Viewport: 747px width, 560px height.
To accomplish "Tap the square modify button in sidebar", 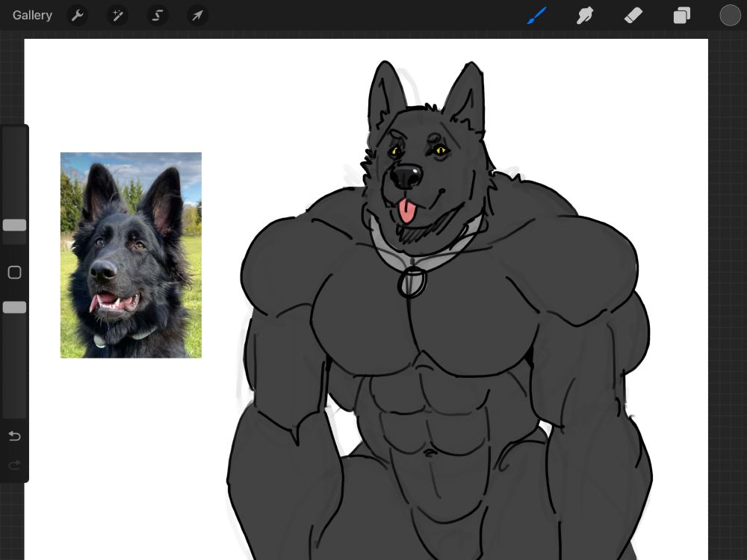I will 15,273.
